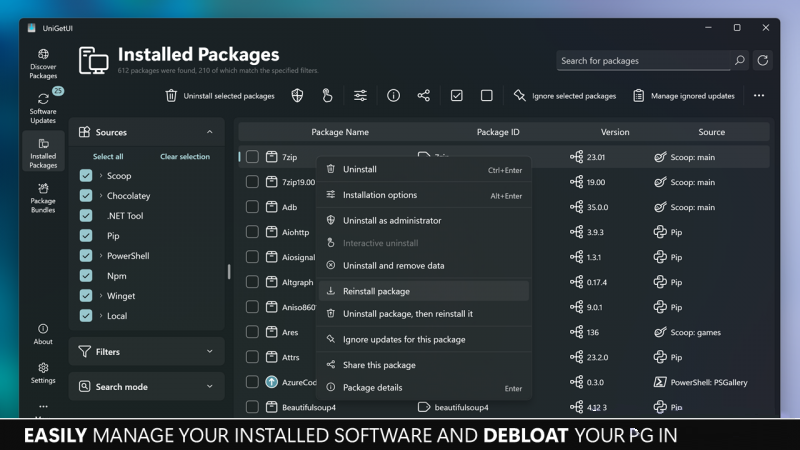
Task: Select Uninstall and remove data menu entry
Action: tap(393, 266)
